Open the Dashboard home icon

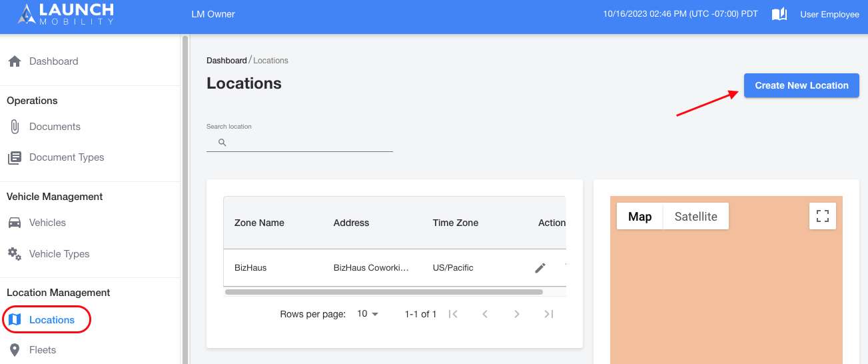click(14, 61)
